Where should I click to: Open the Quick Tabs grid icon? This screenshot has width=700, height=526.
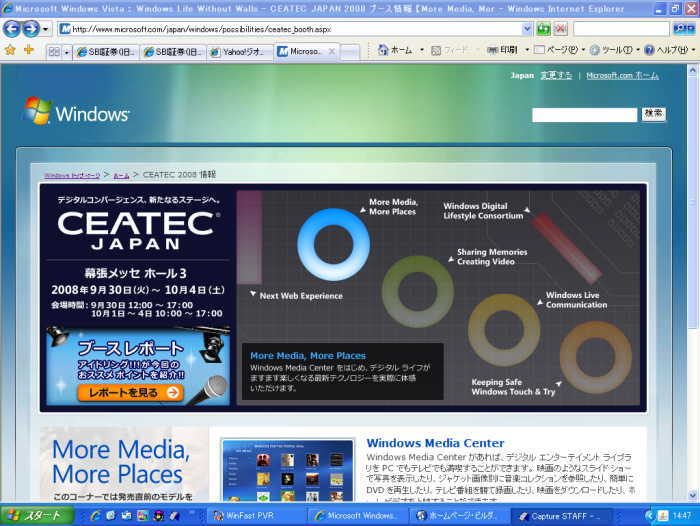[x=53, y=51]
